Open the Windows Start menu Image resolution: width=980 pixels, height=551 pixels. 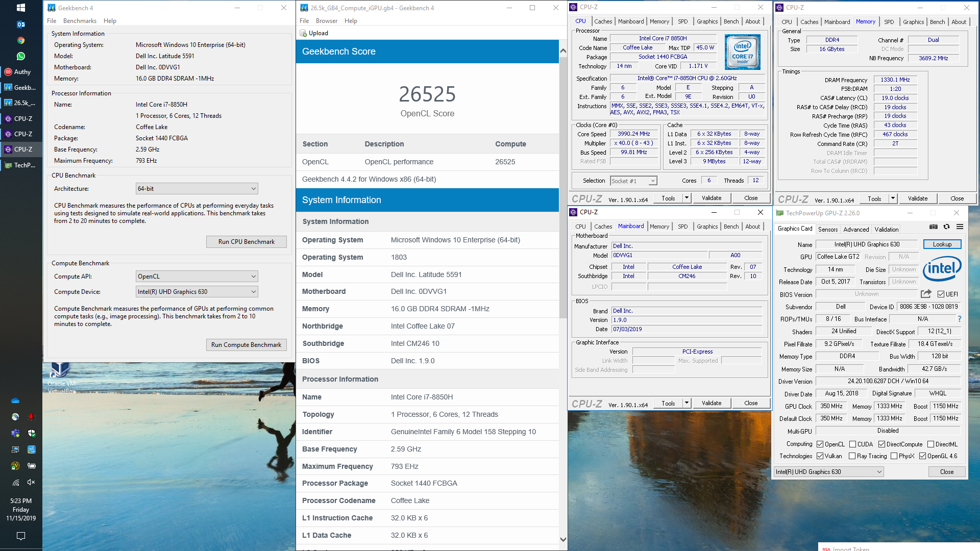(21, 8)
